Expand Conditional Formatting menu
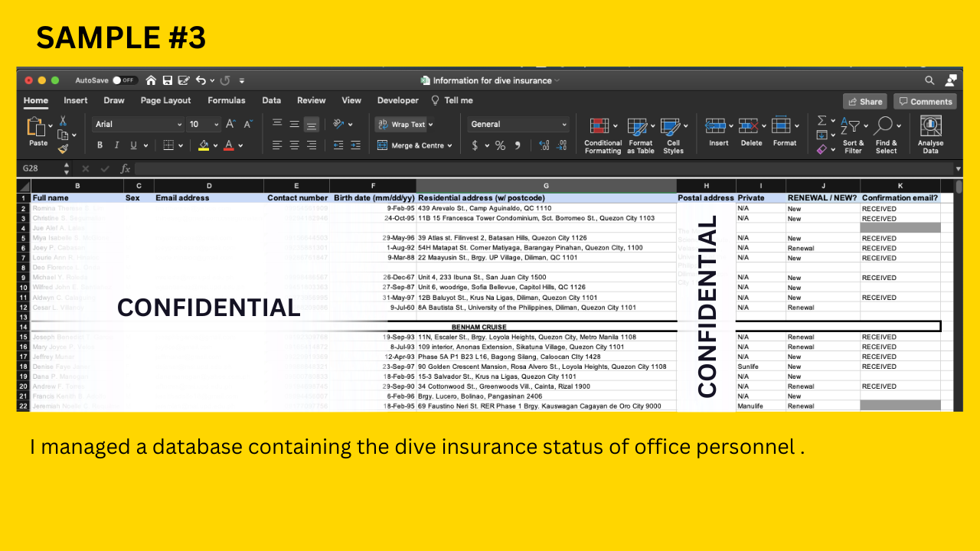Viewport: 980px width, 551px height. (x=603, y=135)
